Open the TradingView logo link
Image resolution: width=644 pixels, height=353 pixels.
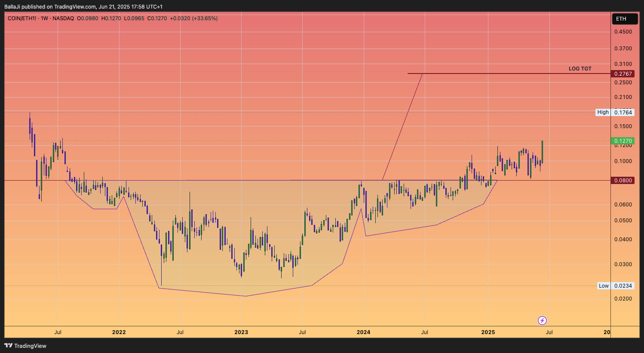25,346
